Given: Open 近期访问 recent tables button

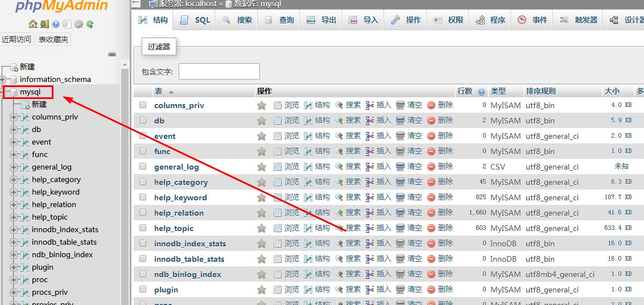Looking at the screenshot, I should (16, 40).
